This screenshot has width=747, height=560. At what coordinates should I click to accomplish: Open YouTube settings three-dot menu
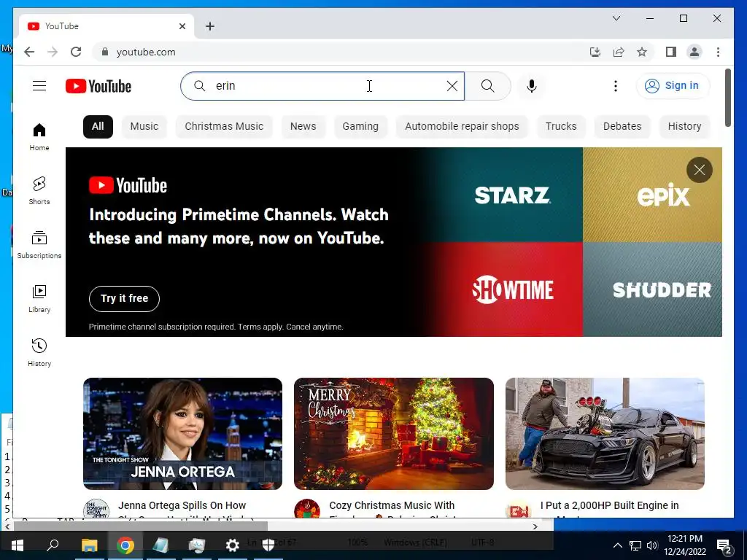(x=616, y=86)
